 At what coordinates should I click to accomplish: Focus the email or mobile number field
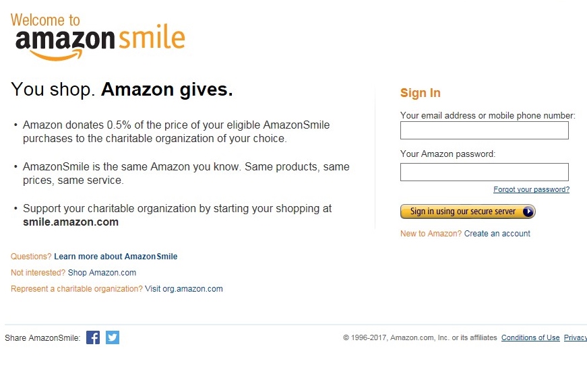click(x=484, y=131)
